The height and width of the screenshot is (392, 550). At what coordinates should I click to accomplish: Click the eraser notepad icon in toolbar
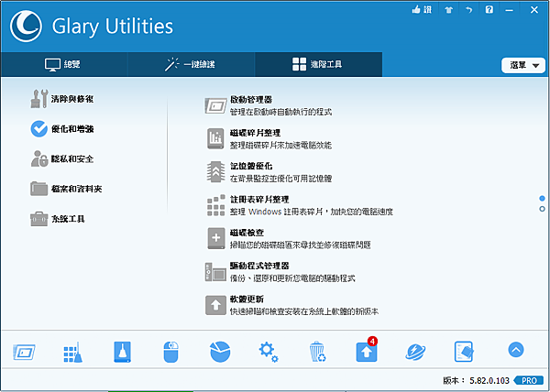464,352
